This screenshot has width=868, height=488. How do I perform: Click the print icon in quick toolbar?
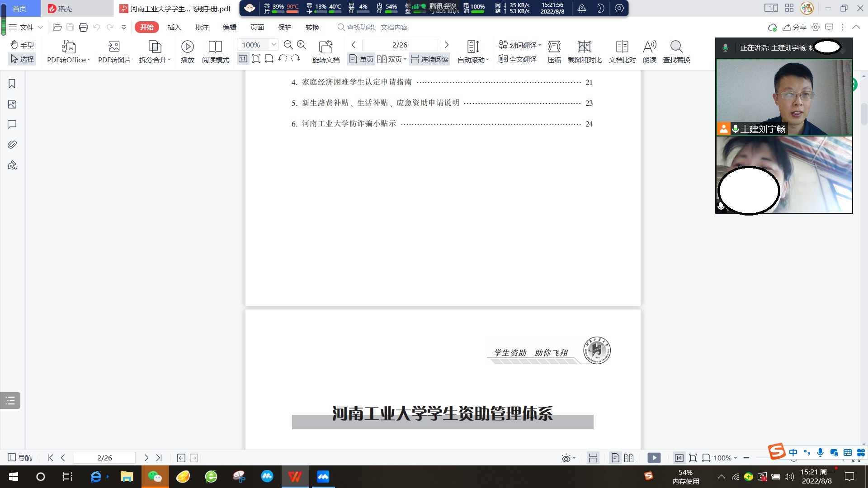pos(83,27)
